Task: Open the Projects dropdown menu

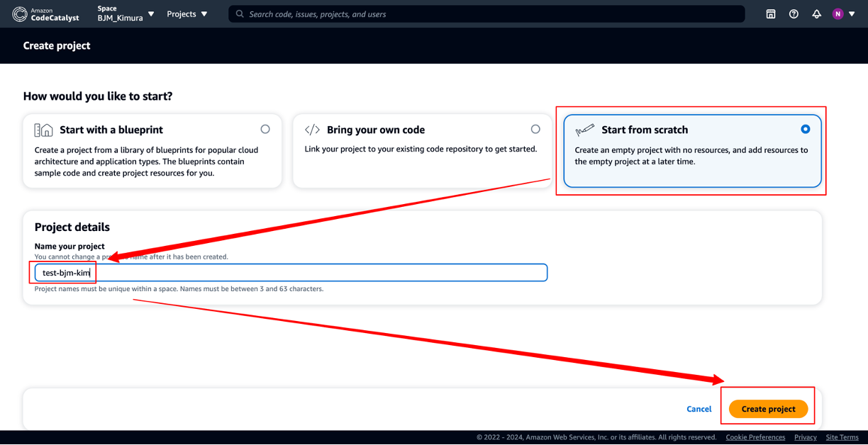Action: click(x=187, y=14)
